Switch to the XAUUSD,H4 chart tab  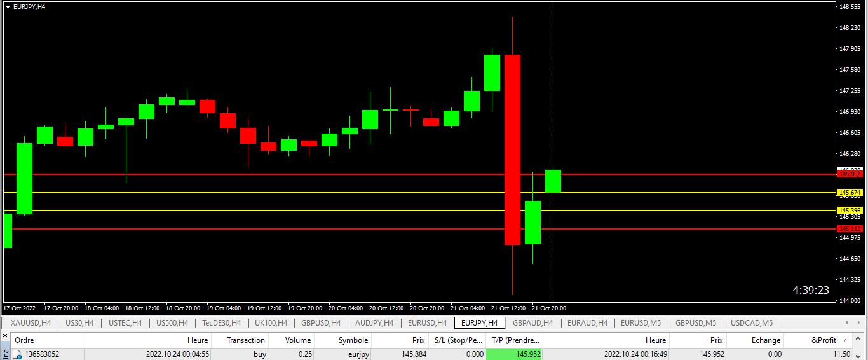(31, 322)
